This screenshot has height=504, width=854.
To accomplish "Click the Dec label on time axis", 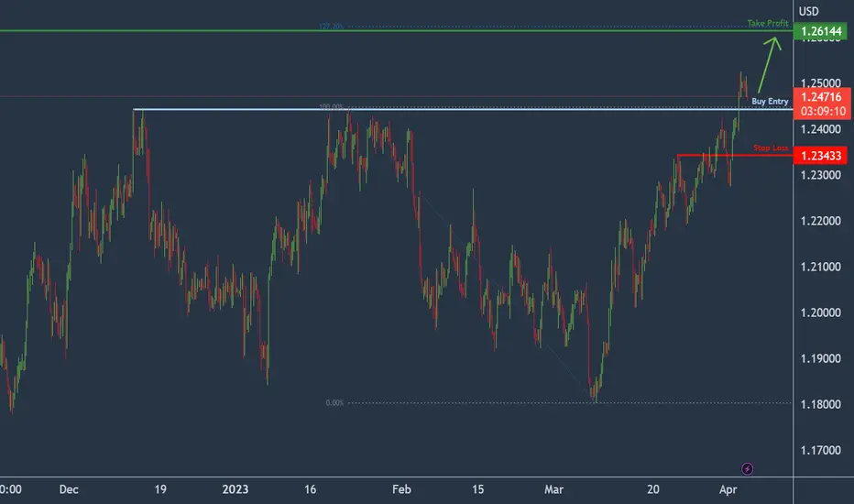I will click(x=69, y=489).
